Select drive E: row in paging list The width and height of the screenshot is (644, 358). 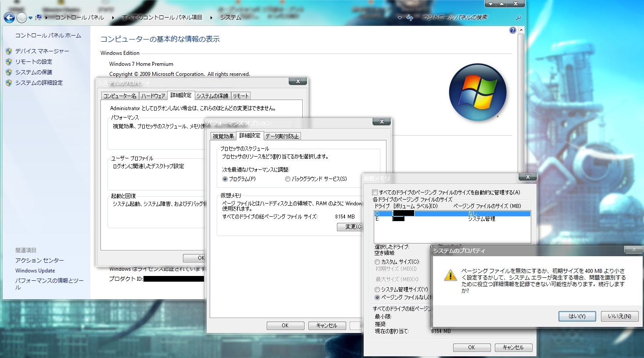point(452,219)
